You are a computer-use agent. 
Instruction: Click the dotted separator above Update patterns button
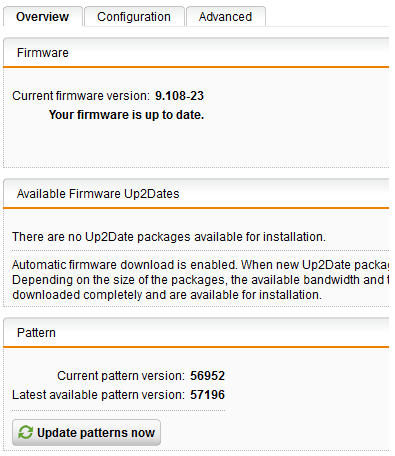(x=119, y=410)
